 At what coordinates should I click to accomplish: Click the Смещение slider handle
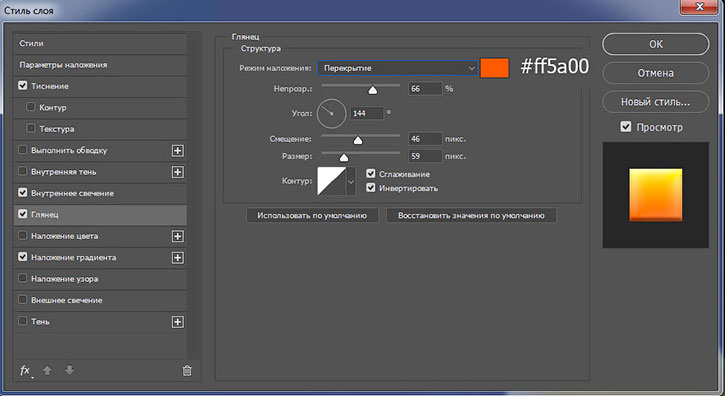coord(357,141)
